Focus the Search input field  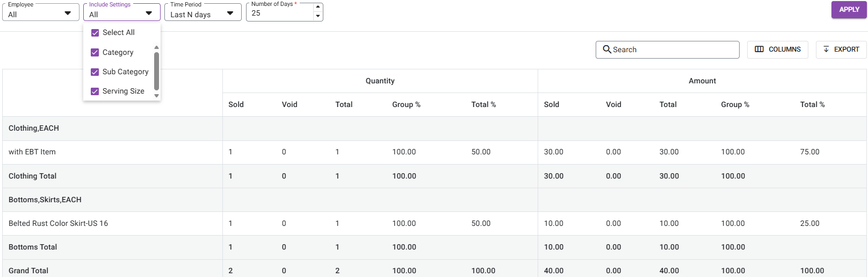674,49
